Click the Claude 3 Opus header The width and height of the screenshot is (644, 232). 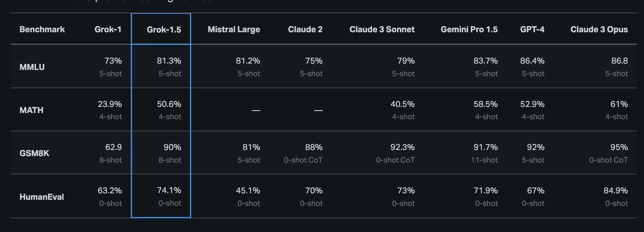(x=599, y=29)
